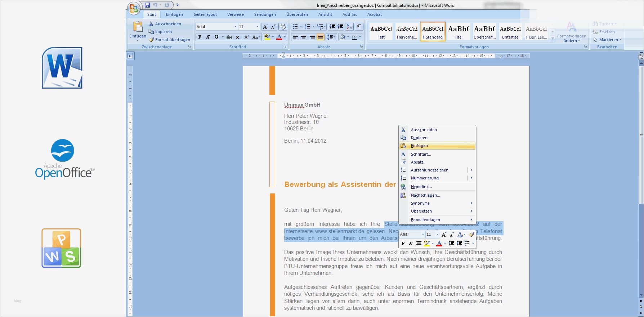Choose Hyperlink... from the context menu
The height and width of the screenshot is (317, 644).
(x=421, y=187)
